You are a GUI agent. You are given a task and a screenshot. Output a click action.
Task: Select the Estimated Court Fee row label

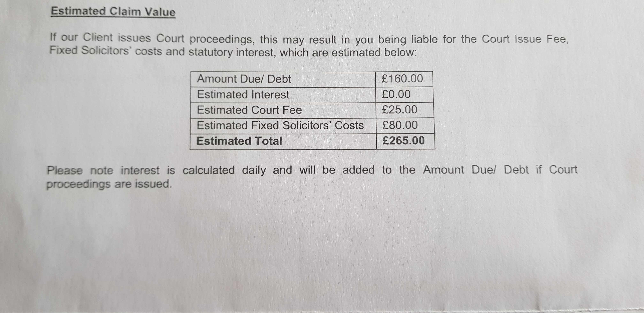point(249,110)
